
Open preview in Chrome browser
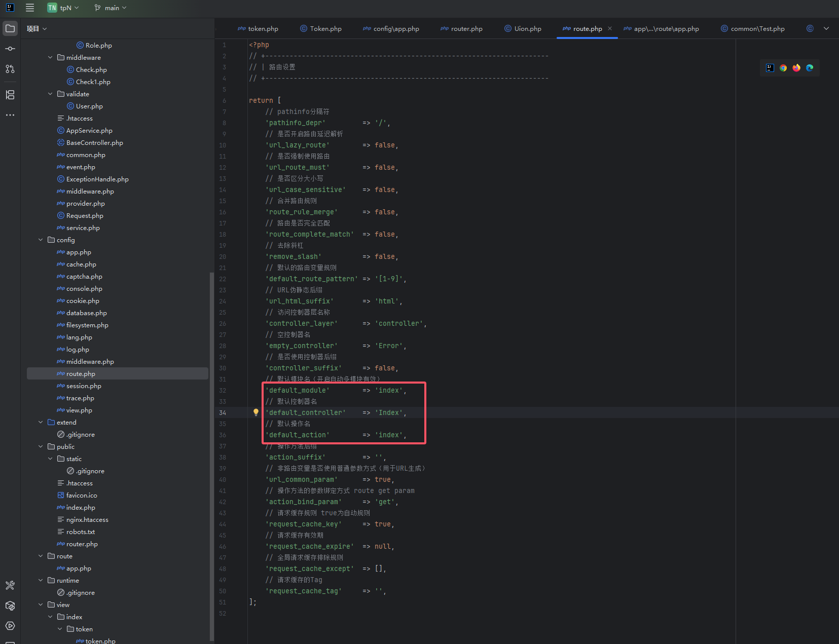pyautogui.click(x=783, y=68)
